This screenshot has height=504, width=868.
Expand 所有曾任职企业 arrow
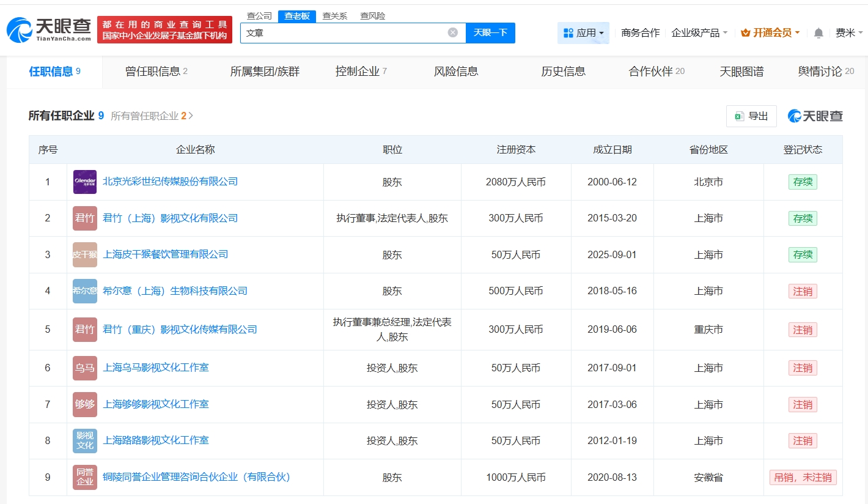click(x=191, y=116)
